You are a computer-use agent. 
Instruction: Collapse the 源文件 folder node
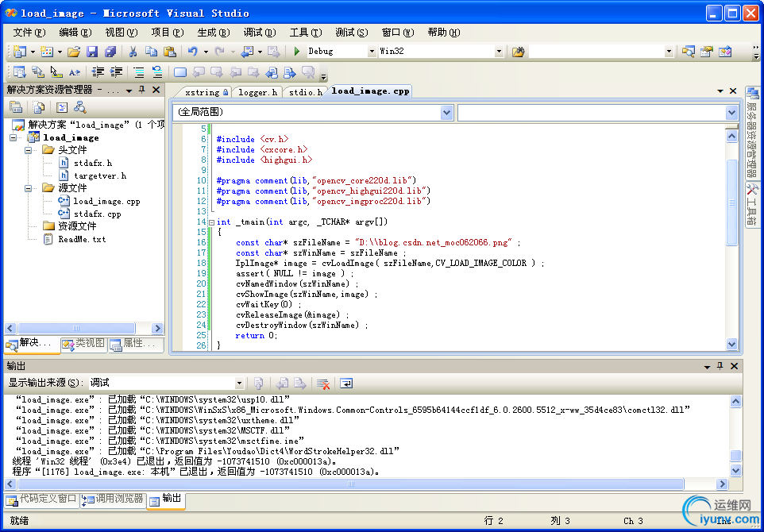pos(29,188)
